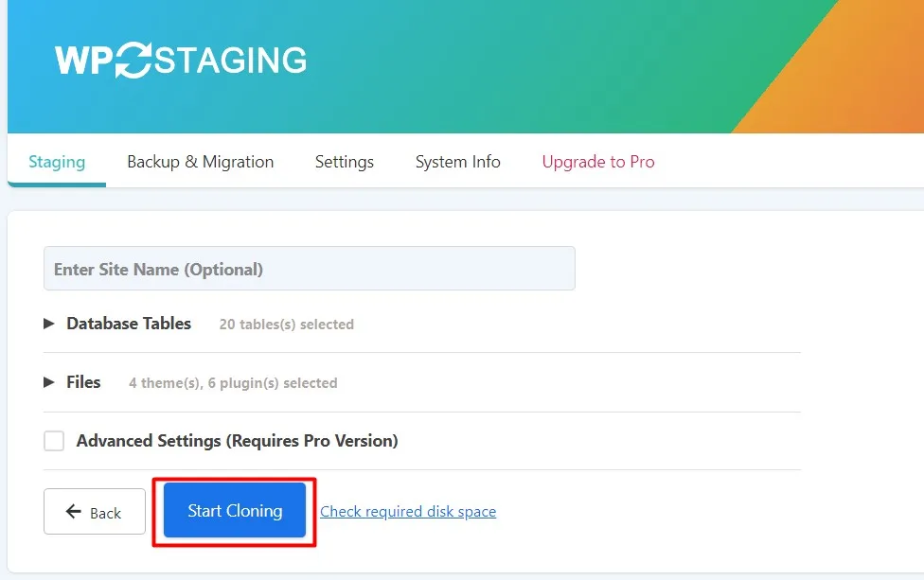This screenshot has width=924, height=580.
Task: Click the Database Tables heading
Action: coord(129,324)
